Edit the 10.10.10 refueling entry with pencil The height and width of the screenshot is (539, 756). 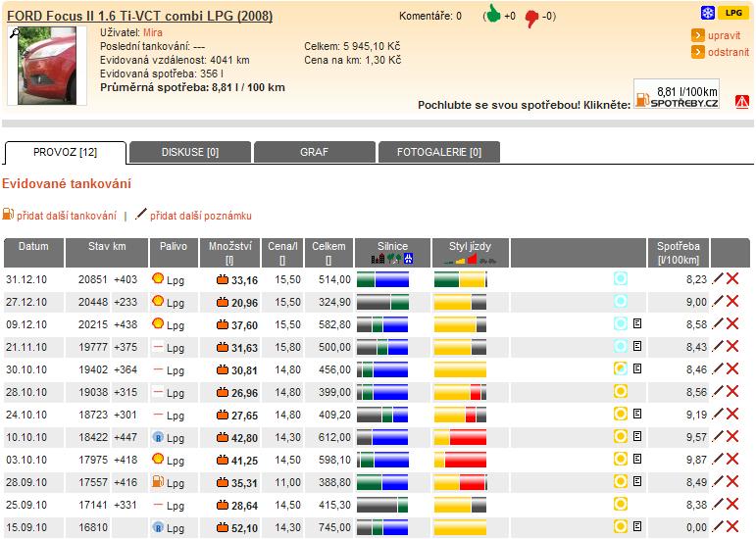coord(718,437)
